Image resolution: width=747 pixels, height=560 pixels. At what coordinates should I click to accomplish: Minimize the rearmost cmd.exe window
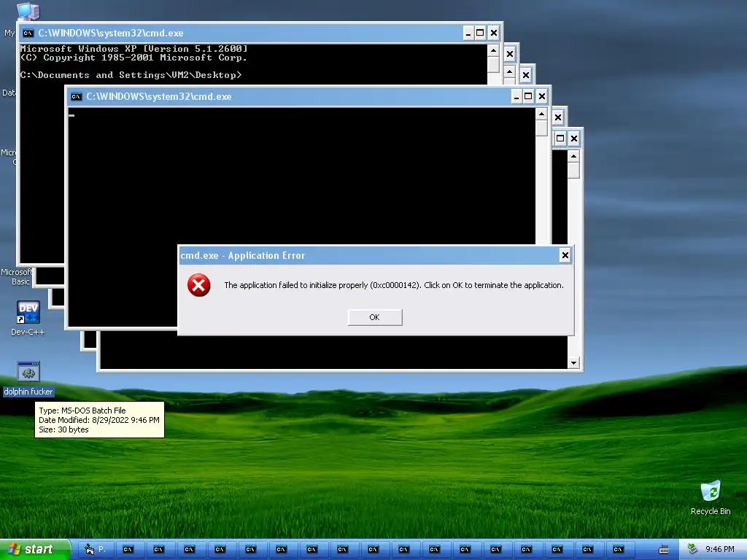(468, 33)
